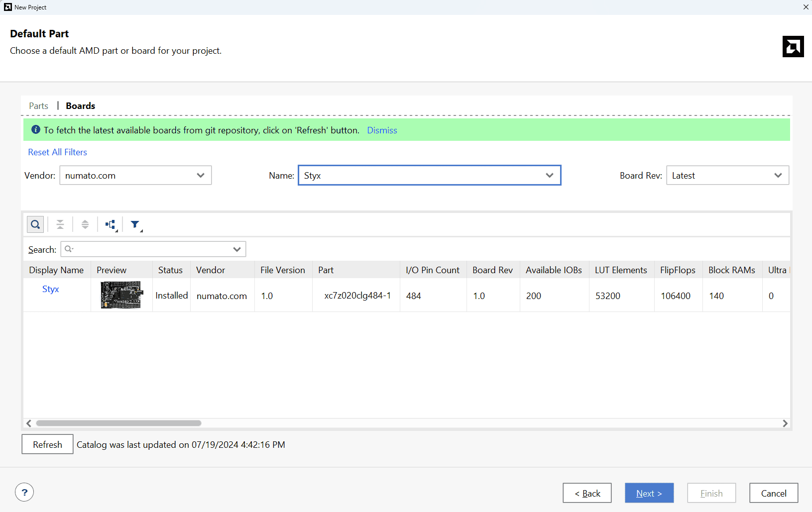Image resolution: width=812 pixels, height=512 pixels.
Task: Click the Collapse All toolbar icon
Action: [60, 224]
